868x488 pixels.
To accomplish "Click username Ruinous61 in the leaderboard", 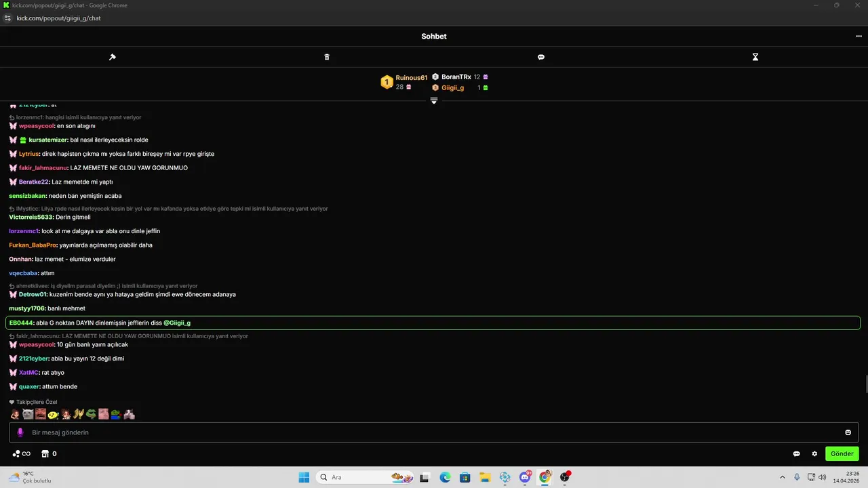I will [x=412, y=78].
